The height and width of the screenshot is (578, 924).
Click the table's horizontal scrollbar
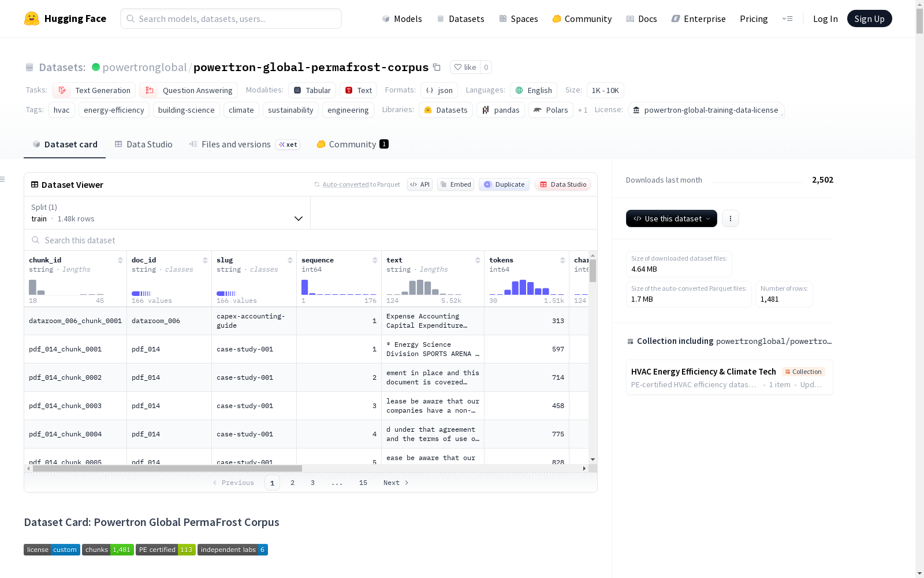[167, 468]
